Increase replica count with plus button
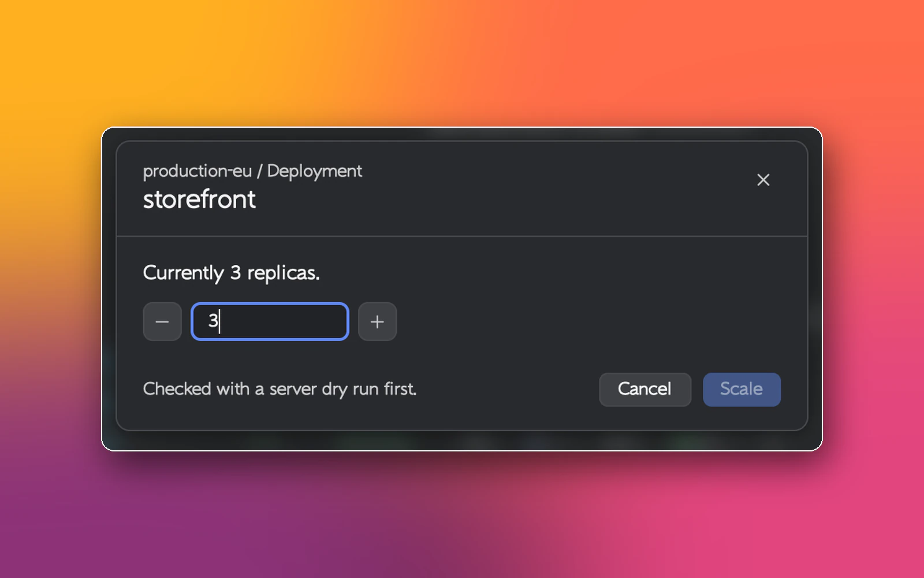This screenshot has width=924, height=578. pyautogui.click(x=377, y=321)
